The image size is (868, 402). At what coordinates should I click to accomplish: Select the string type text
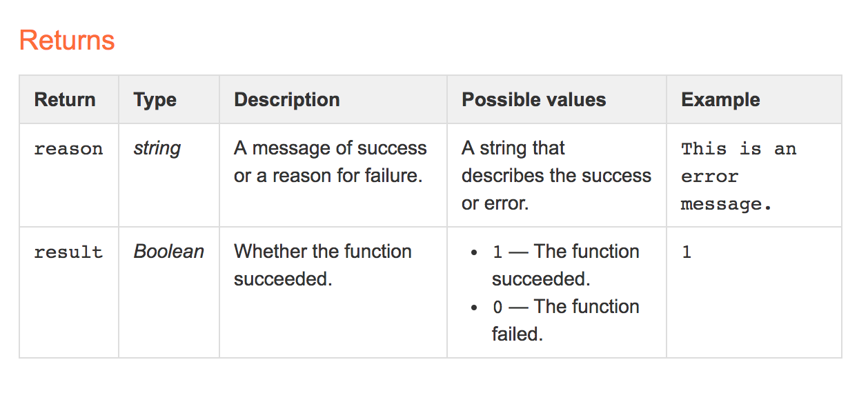point(157,148)
